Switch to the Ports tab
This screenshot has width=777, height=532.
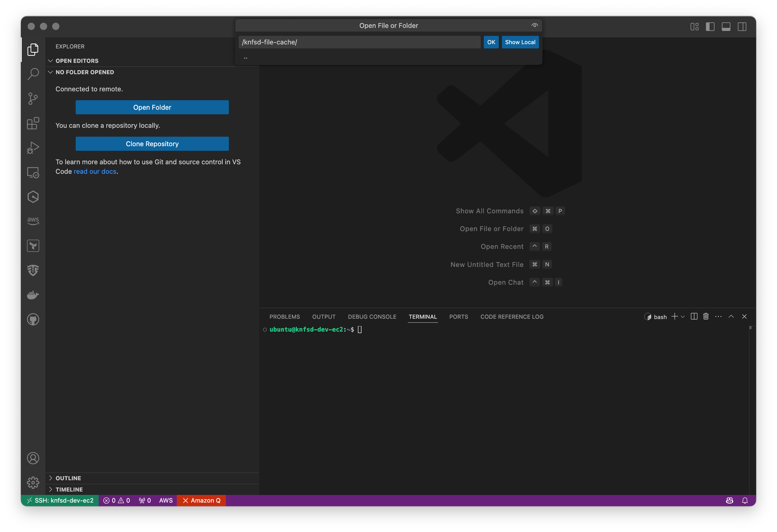(458, 317)
